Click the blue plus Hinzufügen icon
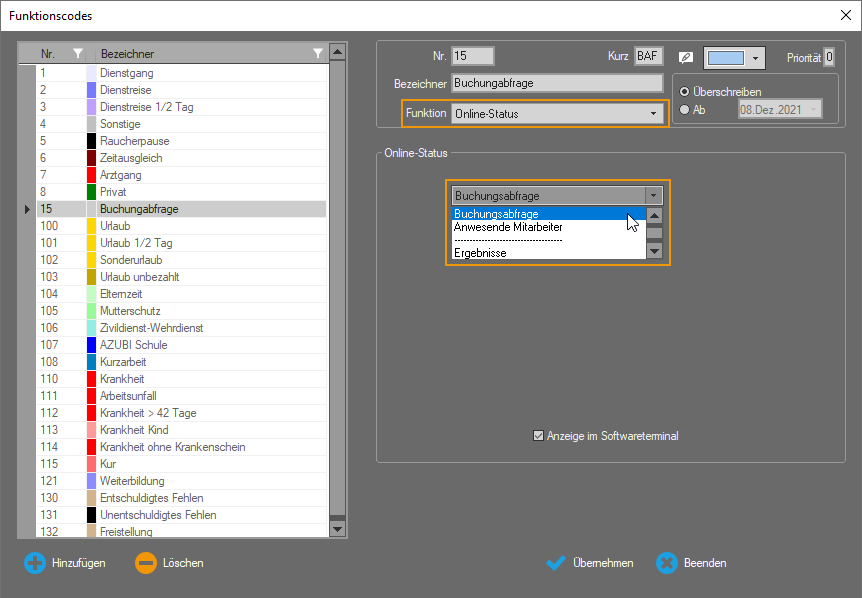The image size is (862, 598). (x=35, y=563)
